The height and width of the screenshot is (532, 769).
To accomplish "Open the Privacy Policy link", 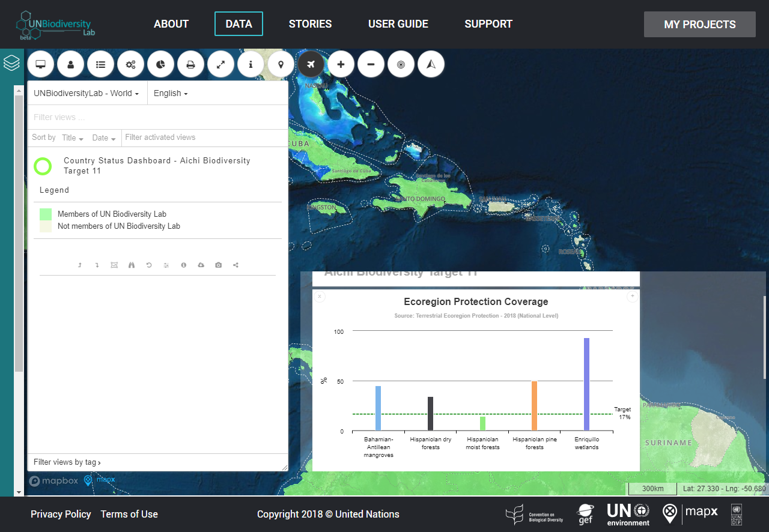I will click(x=61, y=514).
